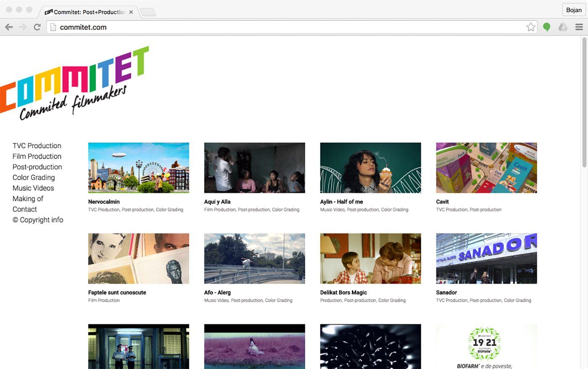Viewport: 588px width, 369px height.
Task: Open the purple field bird thumbnail
Action: pos(255,346)
